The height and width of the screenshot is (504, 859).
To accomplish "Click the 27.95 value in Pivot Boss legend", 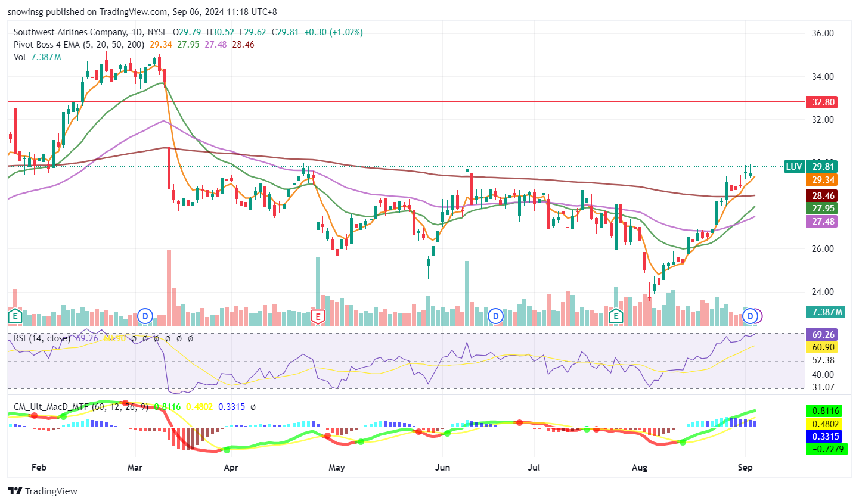I will [188, 45].
